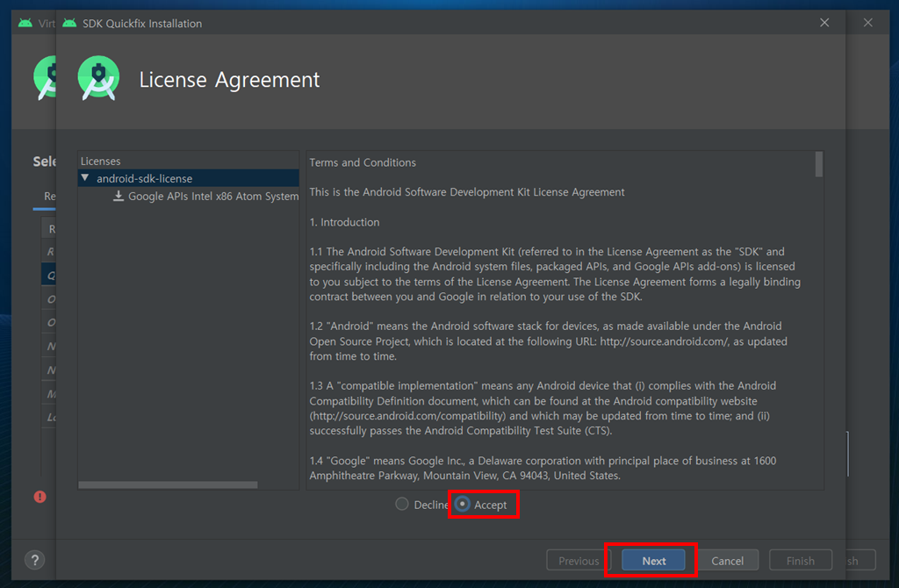Click the Licenses header label

(100, 161)
